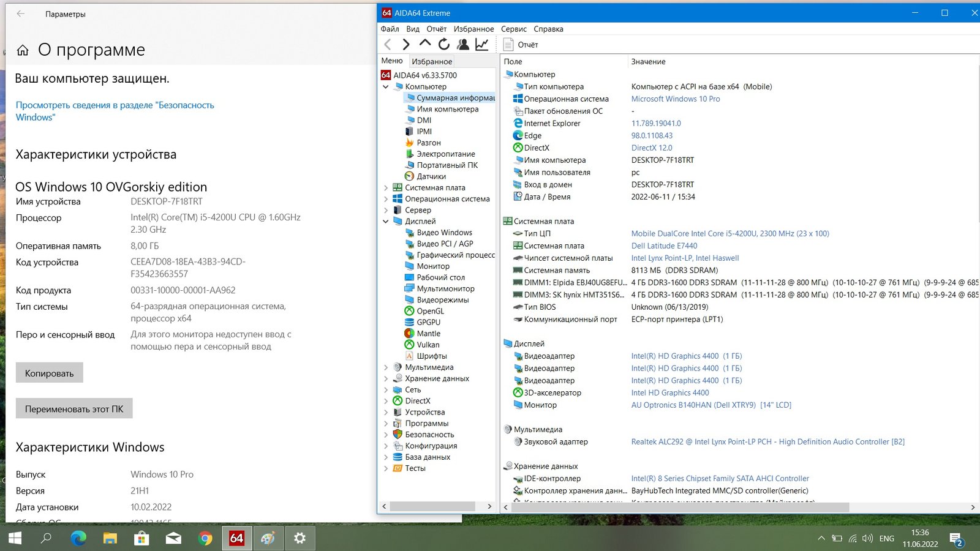Go back with Settings window arrow
Screen dimensions: 980x551
[x=21, y=13]
